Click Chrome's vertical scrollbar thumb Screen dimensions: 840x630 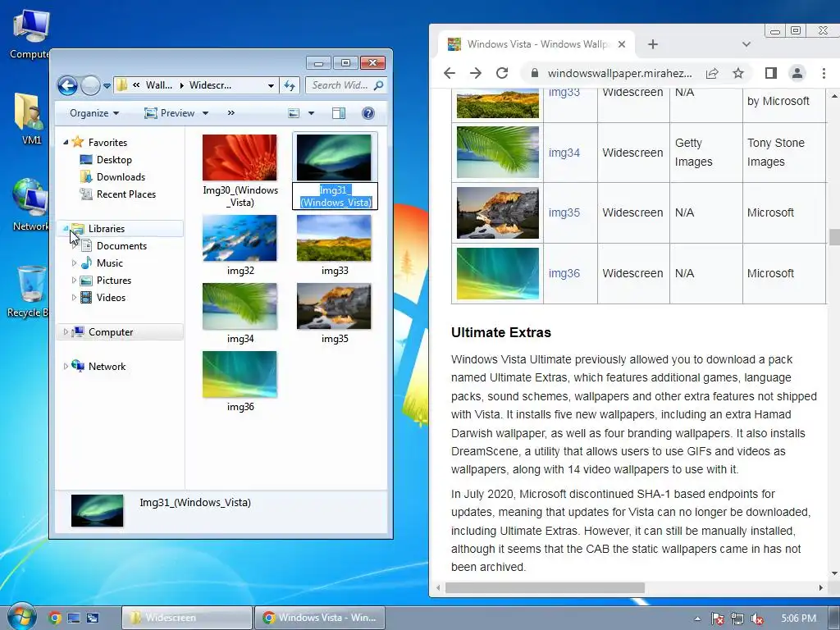(x=834, y=236)
